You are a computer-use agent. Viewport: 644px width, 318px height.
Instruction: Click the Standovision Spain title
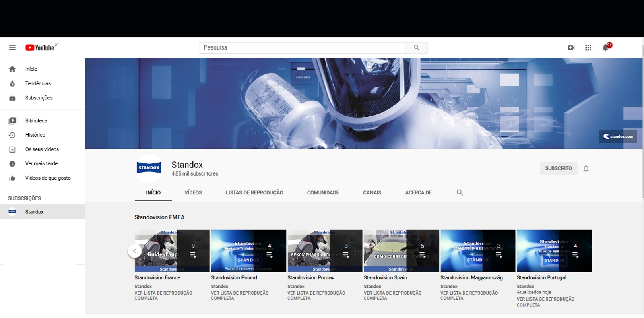[385, 278]
